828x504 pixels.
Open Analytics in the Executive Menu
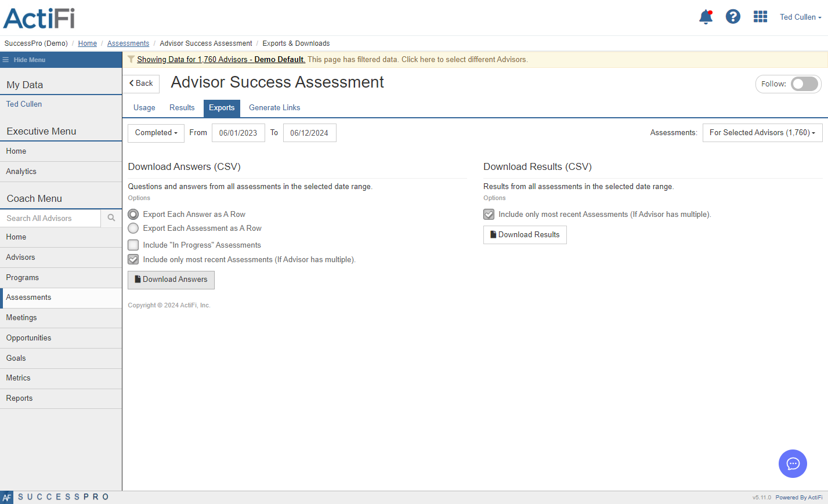(x=61, y=172)
